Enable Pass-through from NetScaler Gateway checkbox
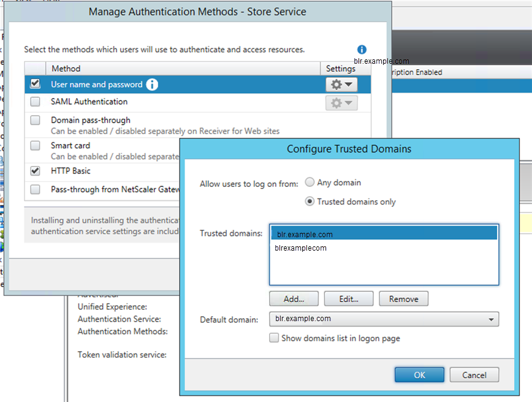The width and height of the screenshot is (532, 402). coord(36,189)
